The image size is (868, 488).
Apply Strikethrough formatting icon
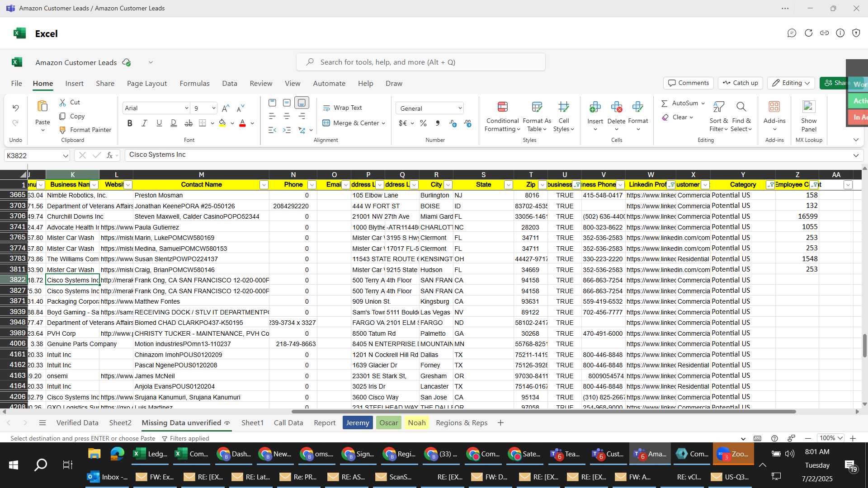[189, 123]
